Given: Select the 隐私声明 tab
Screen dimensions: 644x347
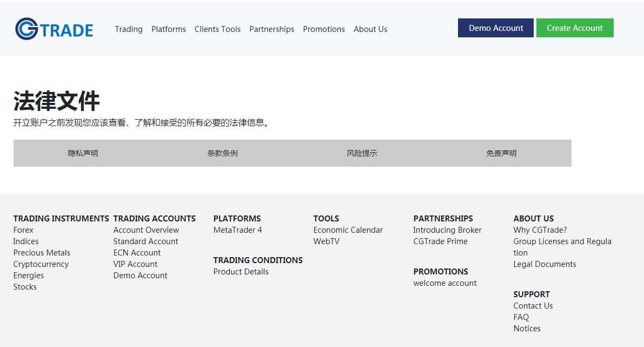Looking at the screenshot, I should pos(83,153).
